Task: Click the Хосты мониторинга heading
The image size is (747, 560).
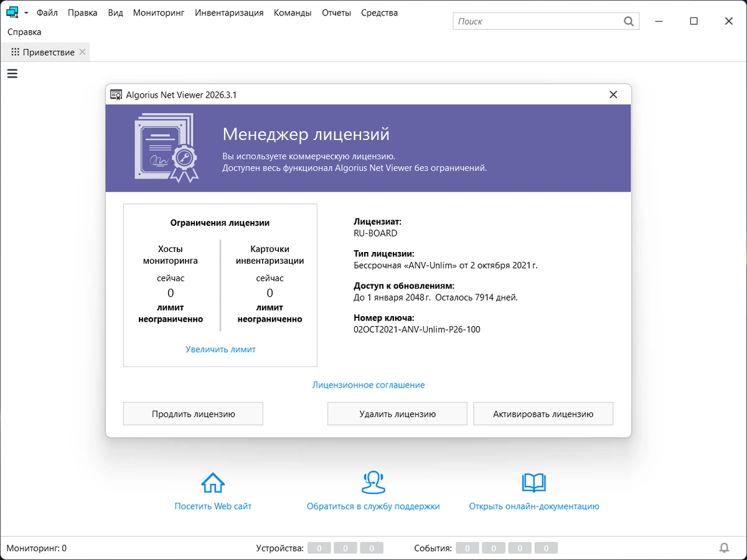Action: pos(171,254)
